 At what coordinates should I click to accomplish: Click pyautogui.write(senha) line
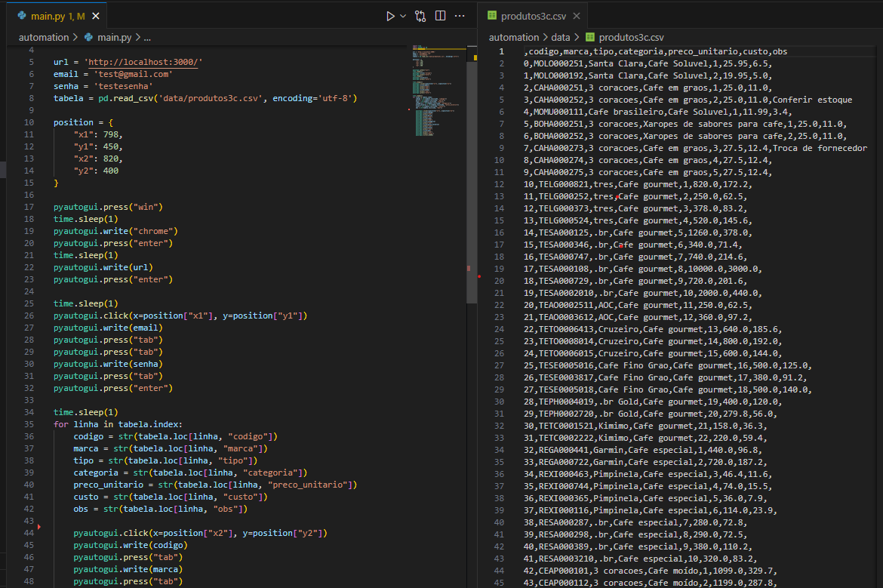pos(108,365)
